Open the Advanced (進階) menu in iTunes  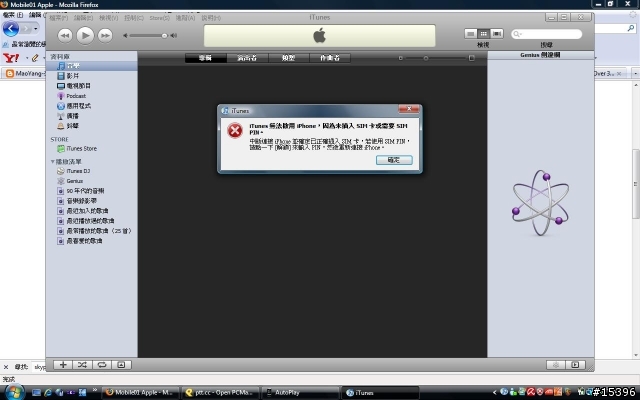click(x=185, y=18)
